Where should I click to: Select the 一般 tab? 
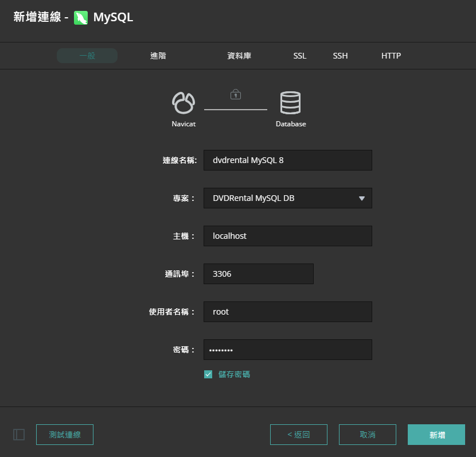pyautogui.click(x=87, y=56)
